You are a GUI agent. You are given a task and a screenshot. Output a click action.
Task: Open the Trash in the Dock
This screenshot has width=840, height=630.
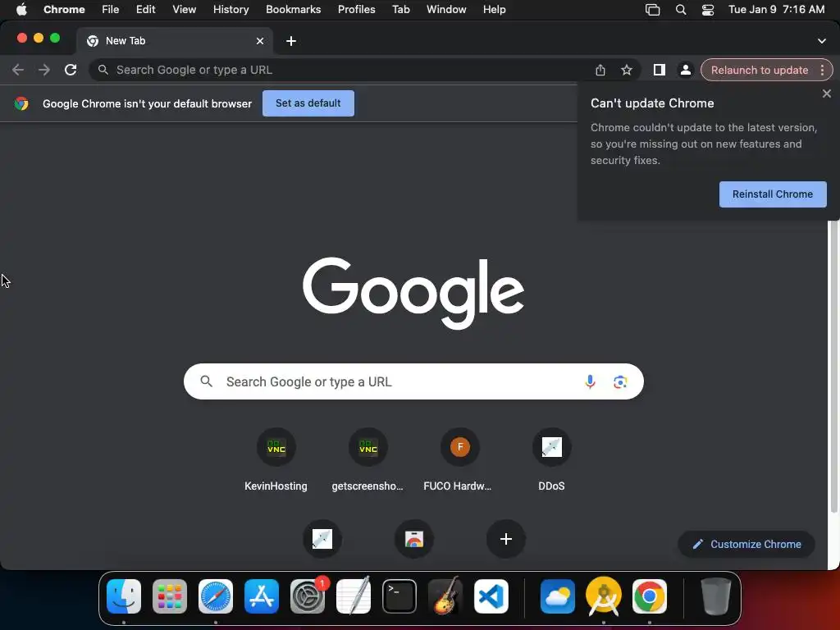pyautogui.click(x=715, y=596)
